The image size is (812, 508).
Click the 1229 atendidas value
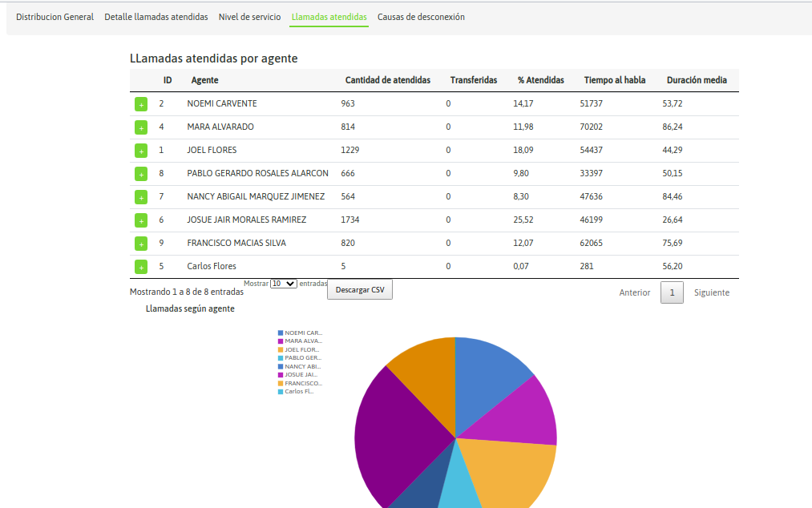[350, 150]
